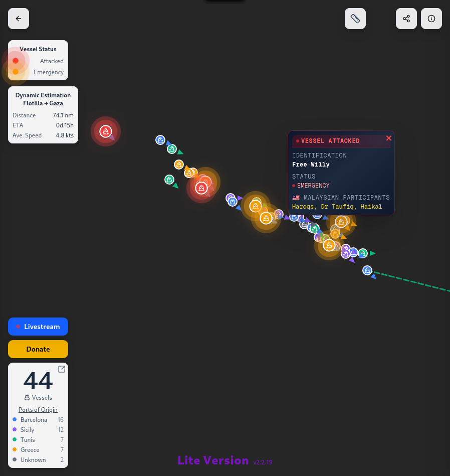450x476 pixels.
Task: Select the red attacked vessel at far left
Action: click(105, 131)
